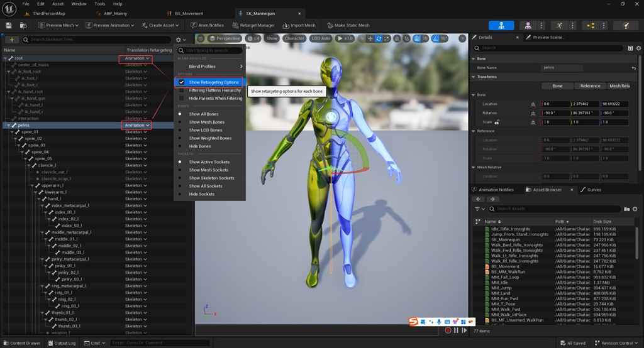Screen dimensions: 644x348
Task: Open the Content Drawer
Action: (22, 343)
